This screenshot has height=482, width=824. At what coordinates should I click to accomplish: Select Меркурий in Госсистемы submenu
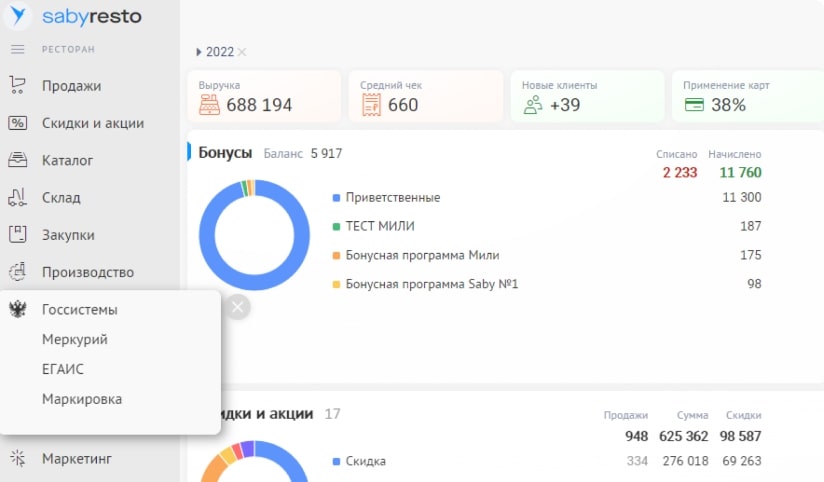(75, 339)
